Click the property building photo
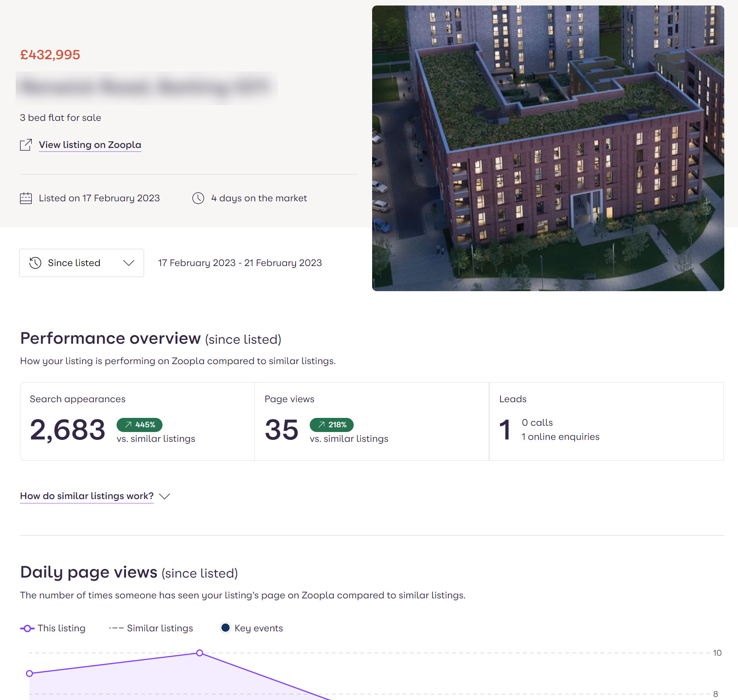The width and height of the screenshot is (738, 700). 548,148
